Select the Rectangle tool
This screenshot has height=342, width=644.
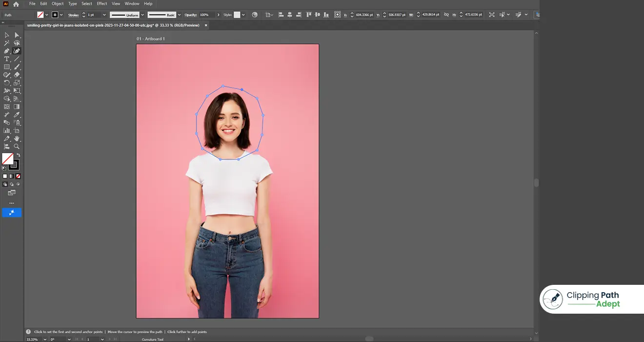tap(7, 67)
